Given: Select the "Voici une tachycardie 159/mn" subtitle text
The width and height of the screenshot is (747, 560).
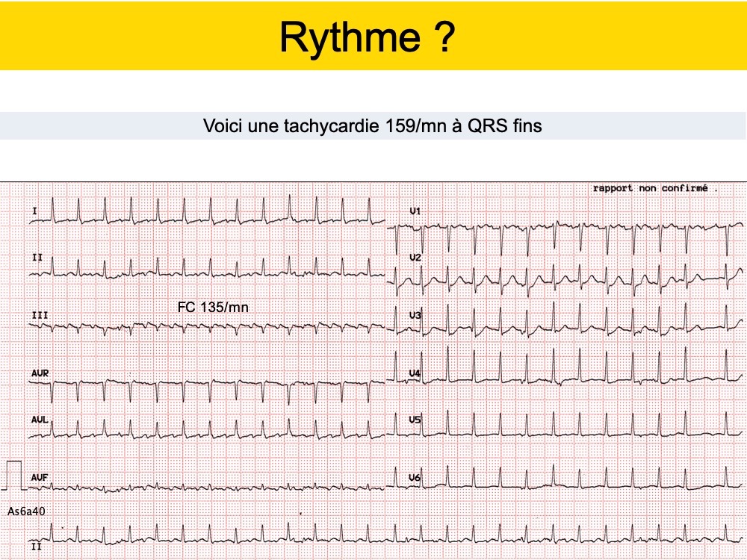Looking at the screenshot, I should click(372, 126).
